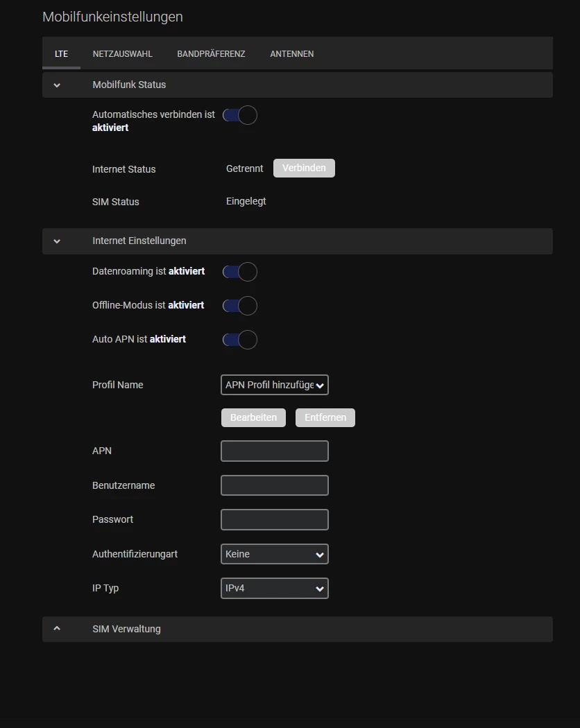The width and height of the screenshot is (580, 728).
Task: Disable the Datenroaming switch
Action: (x=240, y=272)
